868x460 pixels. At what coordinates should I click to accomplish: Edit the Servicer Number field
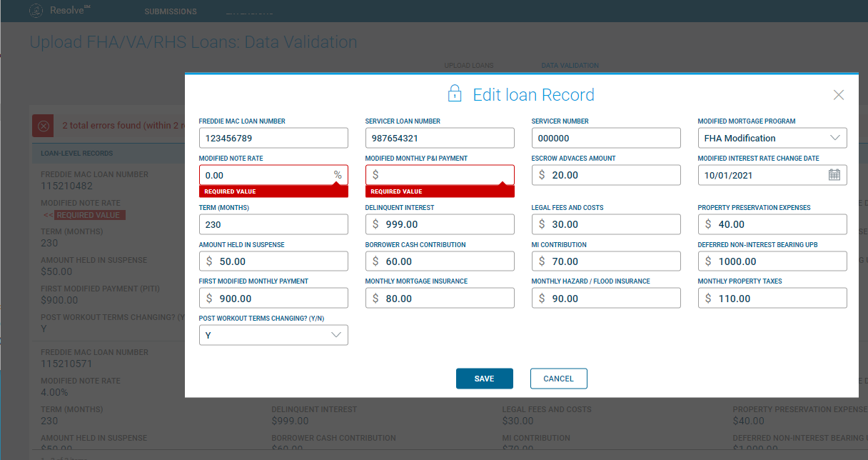click(606, 138)
